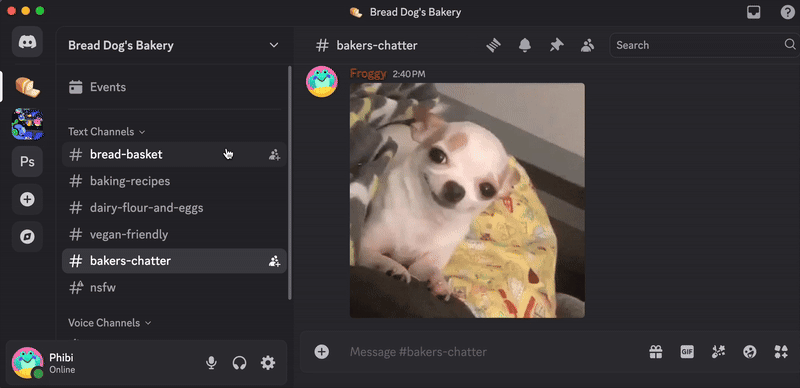Open the inbox icon at top right

click(x=754, y=12)
